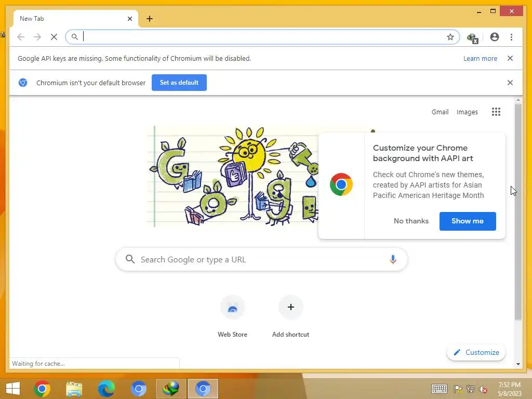The image size is (532, 399).
Task: Open Learn more about API keys
Action: 480,58
